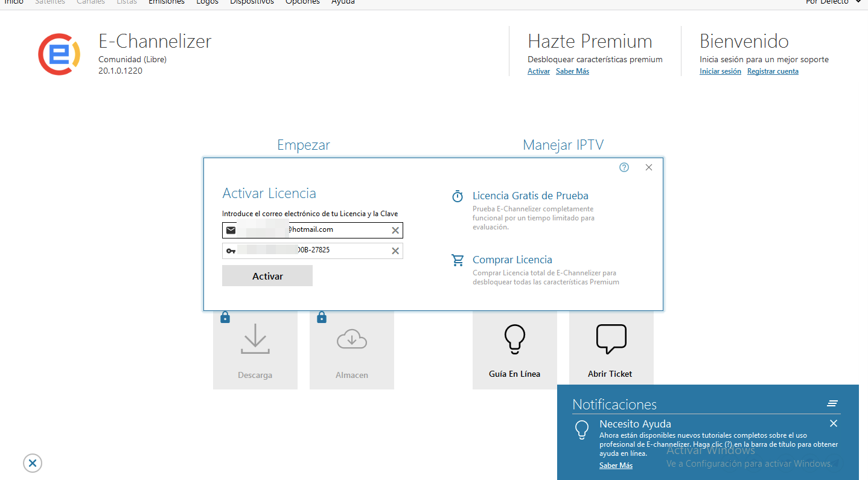868x480 pixels.
Task: Click the Saber Más link in notification
Action: [x=616, y=466]
